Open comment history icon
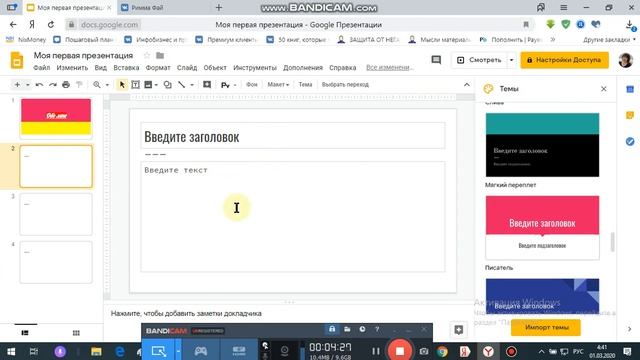Viewport: 640px width, 360px height. click(436, 60)
